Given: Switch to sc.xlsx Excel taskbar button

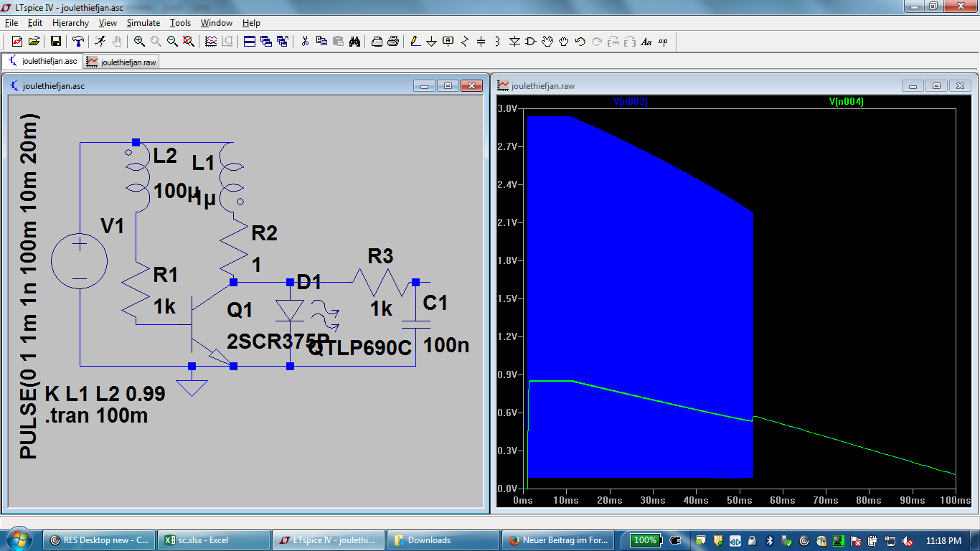Looking at the screenshot, I should 213,540.
